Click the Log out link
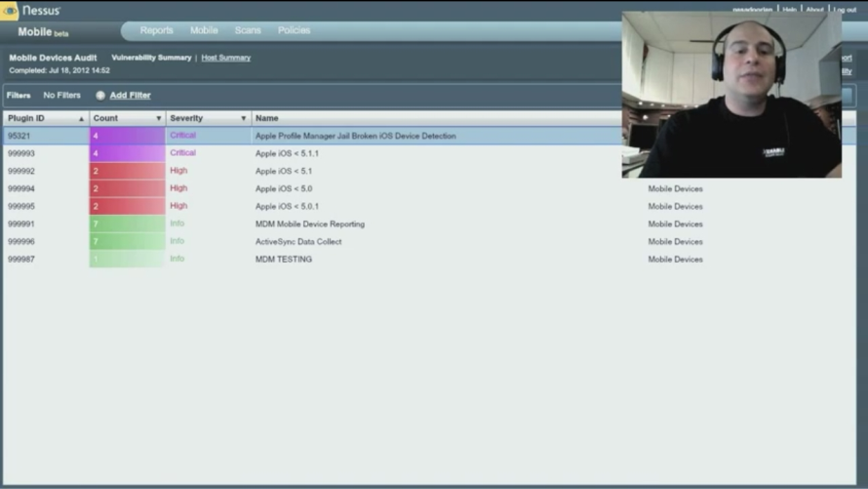Viewport: 868px width, 489px height. pyautogui.click(x=845, y=10)
